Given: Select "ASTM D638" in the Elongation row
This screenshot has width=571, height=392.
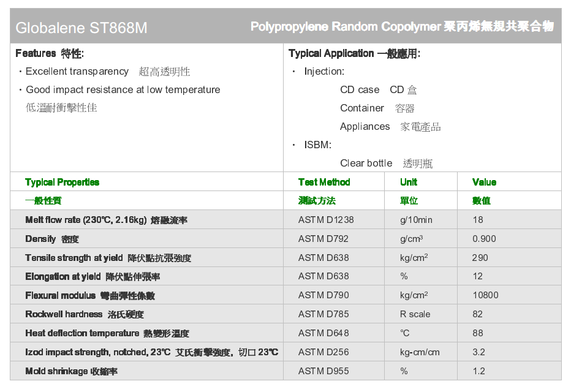Looking at the screenshot, I should [323, 276].
